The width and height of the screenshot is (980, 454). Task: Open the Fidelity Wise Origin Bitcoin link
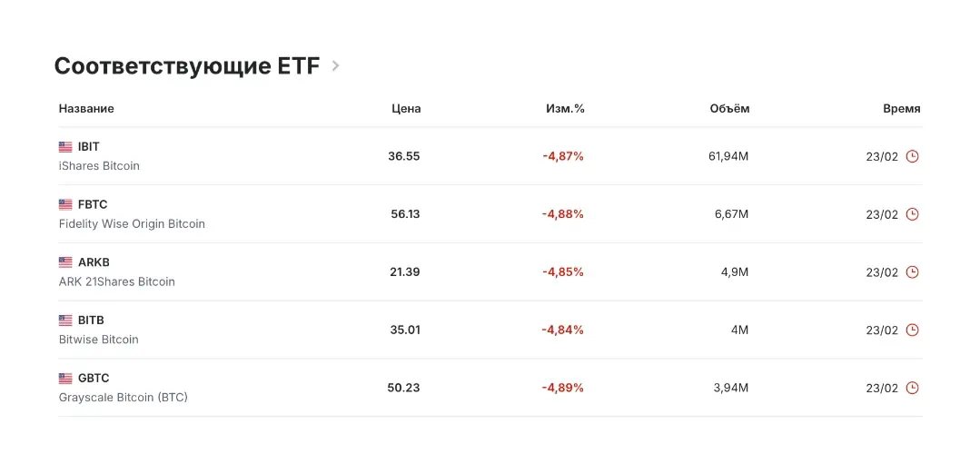click(132, 224)
